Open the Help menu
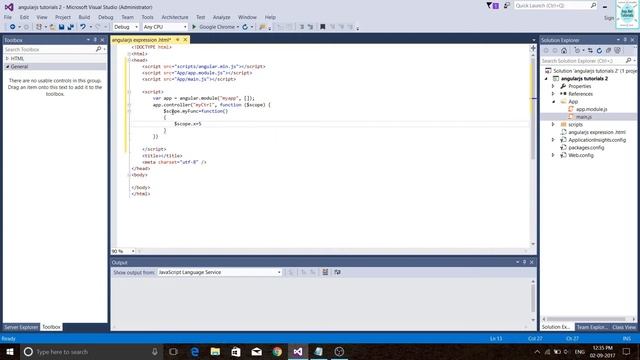 click(x=270, y=17)
